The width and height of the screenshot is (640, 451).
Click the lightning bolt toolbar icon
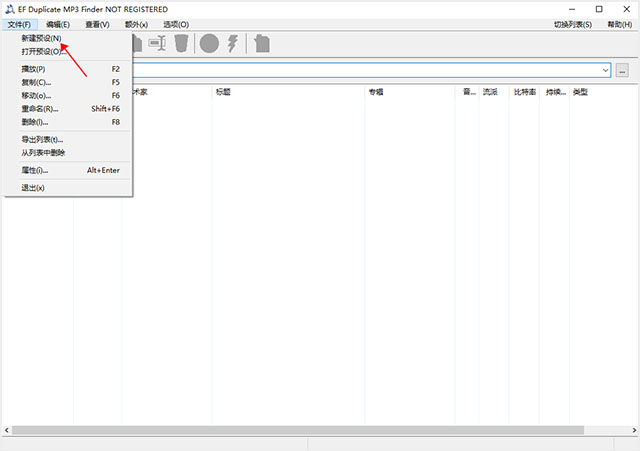(x=233, y=43)
